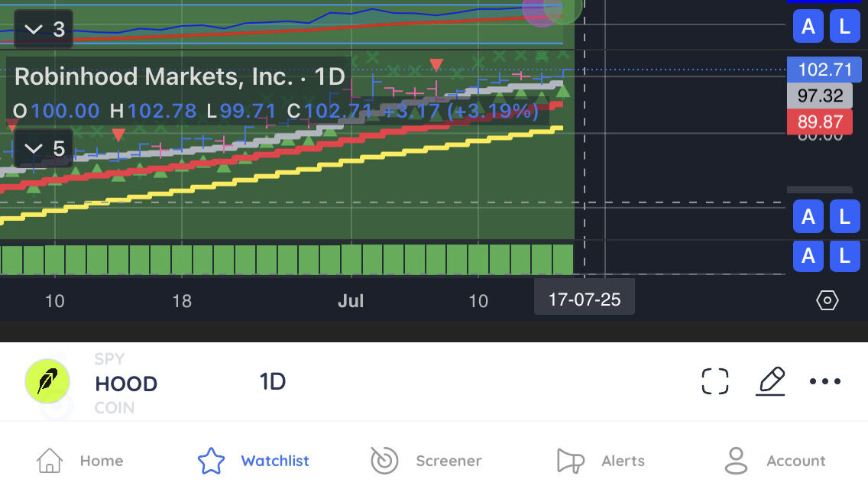Tap the high price H102.78 value
Screen dimensions: 868x489
[153, 111]
